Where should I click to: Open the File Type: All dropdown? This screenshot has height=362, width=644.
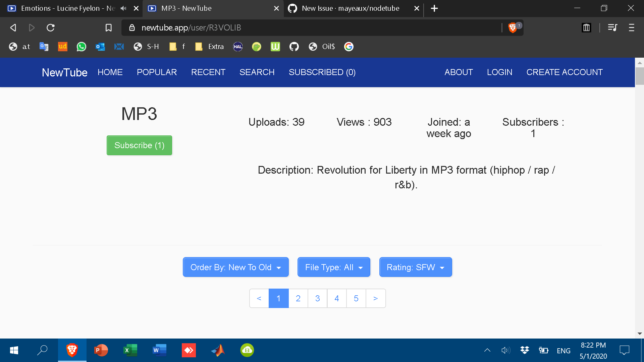pos(334,267)
